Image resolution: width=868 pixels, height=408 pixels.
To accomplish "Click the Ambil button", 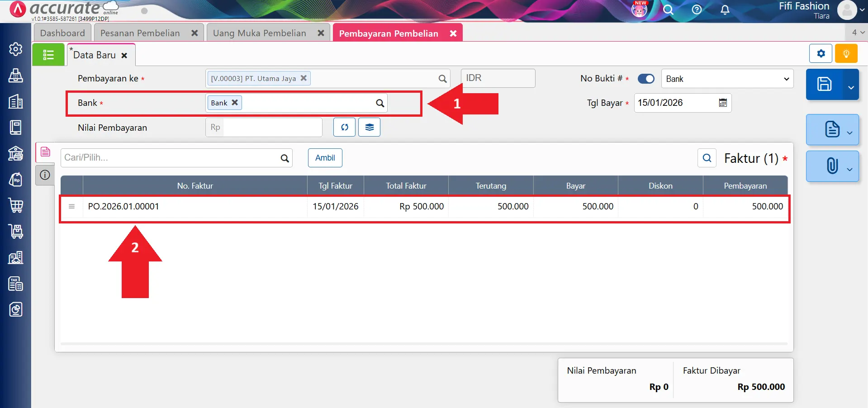I will coord(325,158).
